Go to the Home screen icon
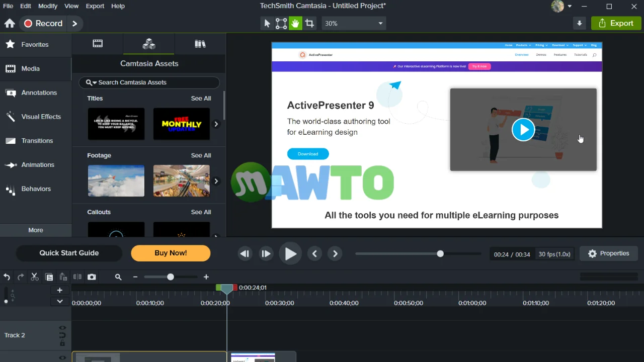Image resolution: width=644 pixels, height=362 pixels. point(10,23)
